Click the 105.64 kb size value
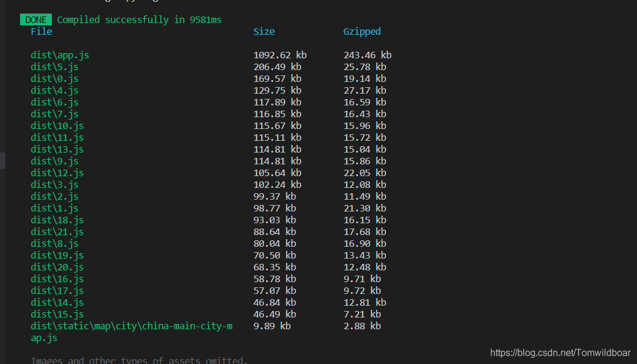This screenshot has height=364, width=637. [x=278, y=173]
